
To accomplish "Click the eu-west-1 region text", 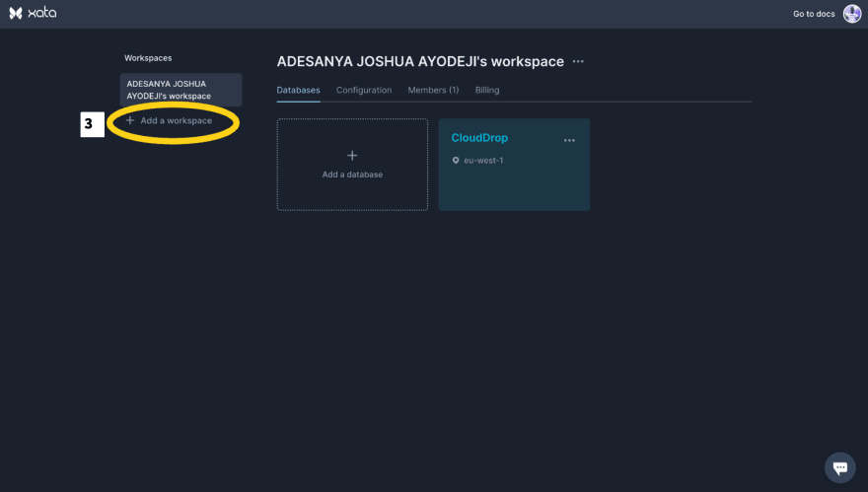I will 484,161.
